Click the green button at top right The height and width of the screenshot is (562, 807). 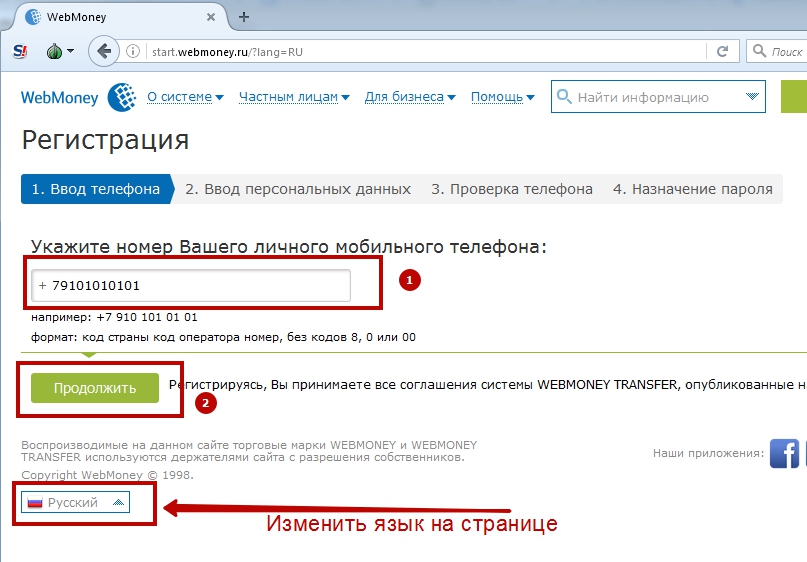pos(794,96)
